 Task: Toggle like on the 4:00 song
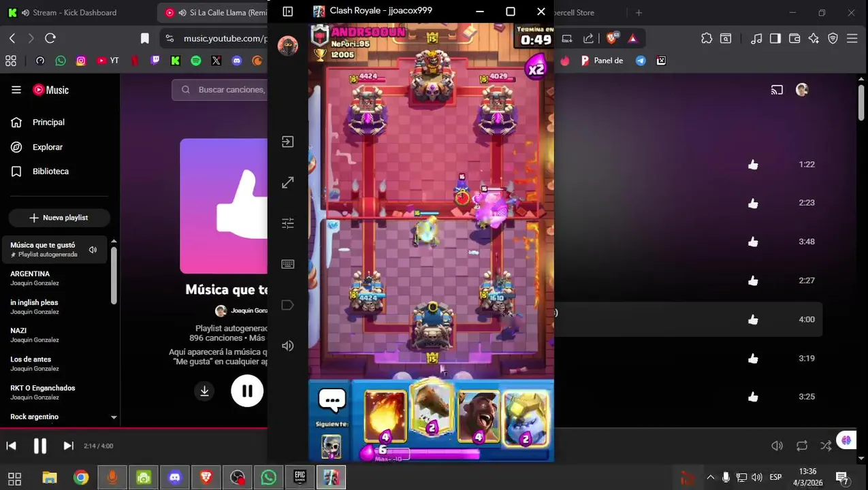tap(753, 319)
